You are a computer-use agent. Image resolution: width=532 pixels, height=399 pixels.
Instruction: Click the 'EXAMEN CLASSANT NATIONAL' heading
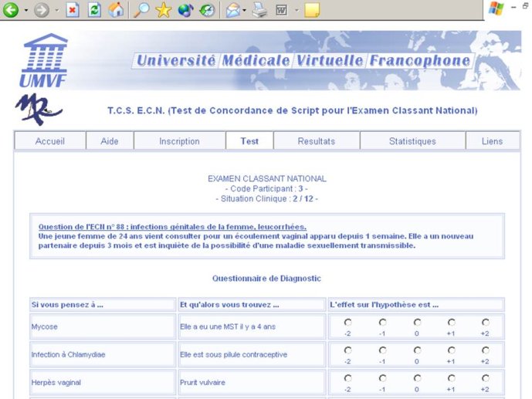(x=267, y=178)
